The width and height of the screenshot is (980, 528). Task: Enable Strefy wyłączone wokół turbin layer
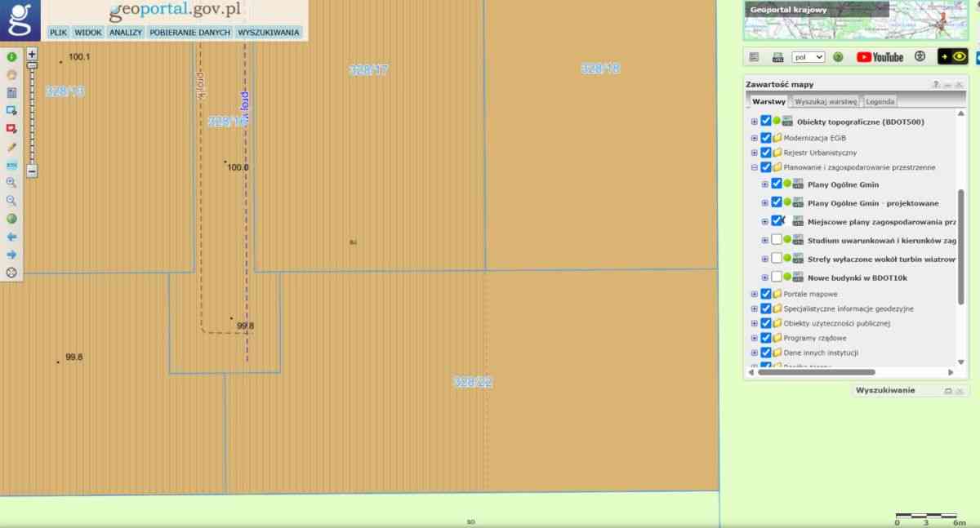(x=777, y=259)
